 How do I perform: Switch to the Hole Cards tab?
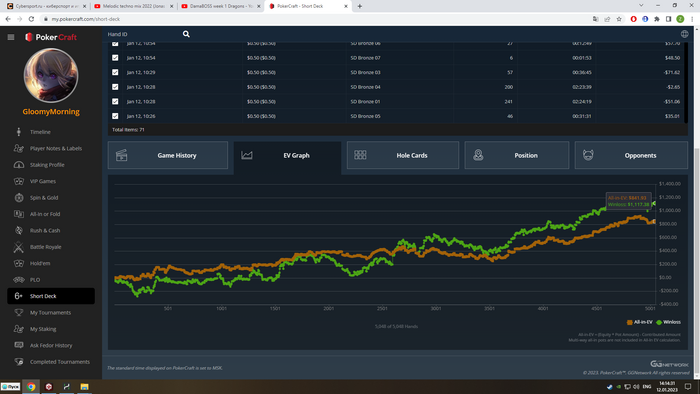pos(403,155)
